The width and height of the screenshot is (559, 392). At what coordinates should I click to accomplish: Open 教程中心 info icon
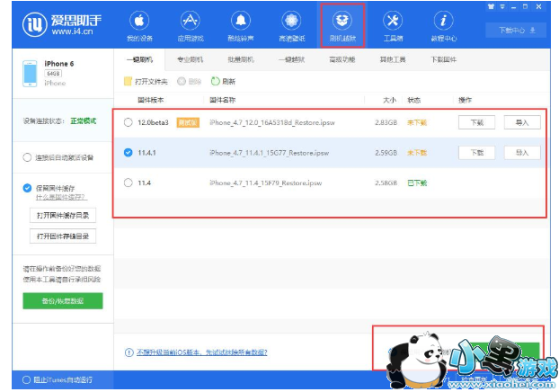pos(443,21)
